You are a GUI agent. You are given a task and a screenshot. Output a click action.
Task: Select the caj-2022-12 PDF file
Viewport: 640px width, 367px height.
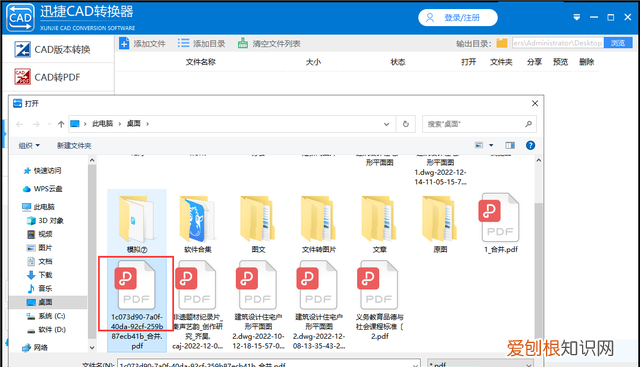[198, 305]
